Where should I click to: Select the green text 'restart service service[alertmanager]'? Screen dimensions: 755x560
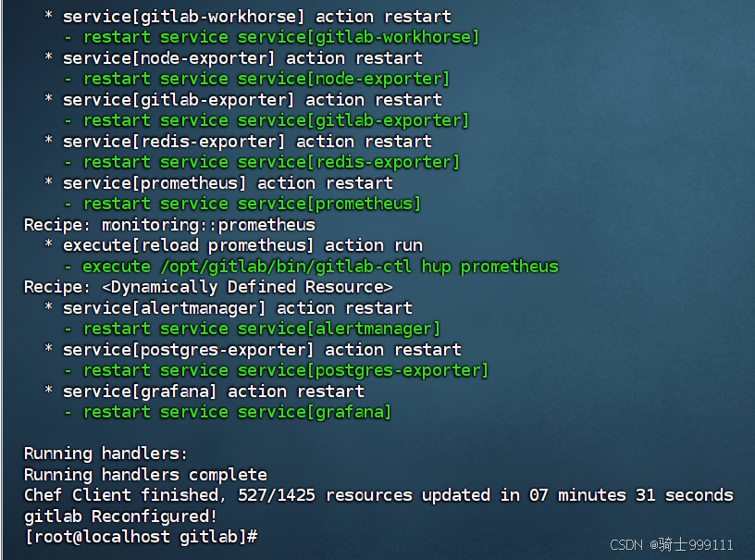coord(262,330)
